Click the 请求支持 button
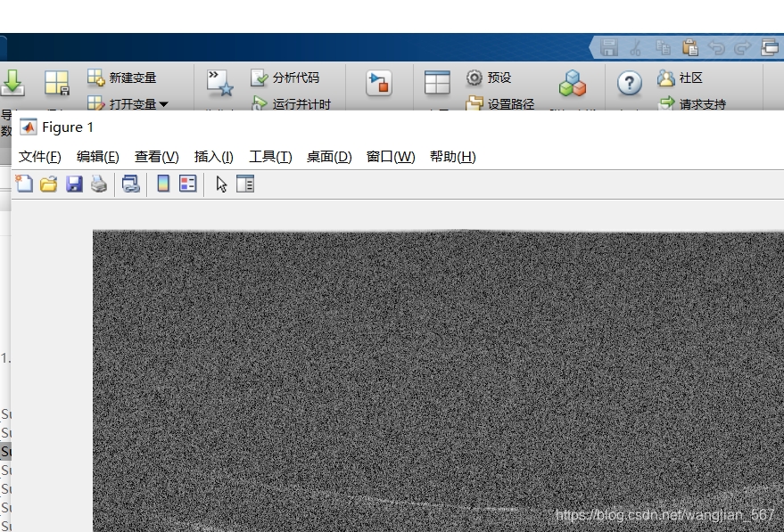This screenshot has width=784, height=532. pos(692,103)
